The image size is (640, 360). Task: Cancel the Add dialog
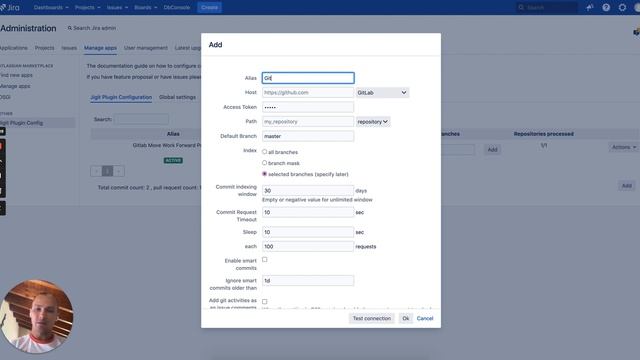point(425,318)
